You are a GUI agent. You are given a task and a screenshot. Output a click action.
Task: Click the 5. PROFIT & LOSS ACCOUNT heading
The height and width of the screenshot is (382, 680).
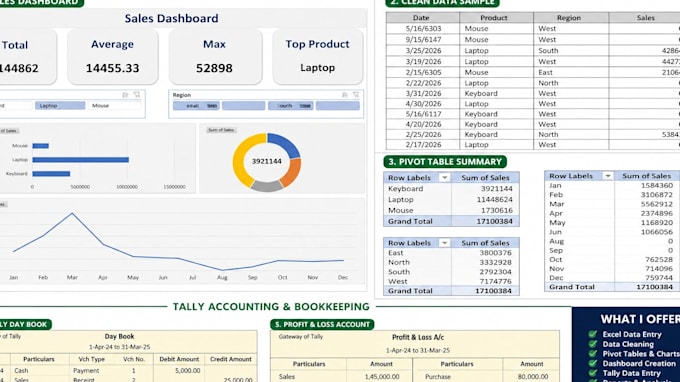pos(322,324)
